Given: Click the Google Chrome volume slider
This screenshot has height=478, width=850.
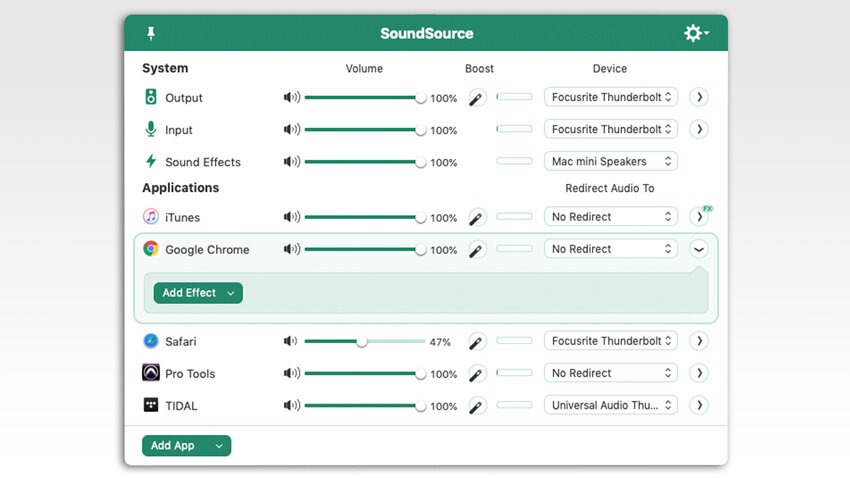Looking at the screenshot, I should click(x=365, y=249).
